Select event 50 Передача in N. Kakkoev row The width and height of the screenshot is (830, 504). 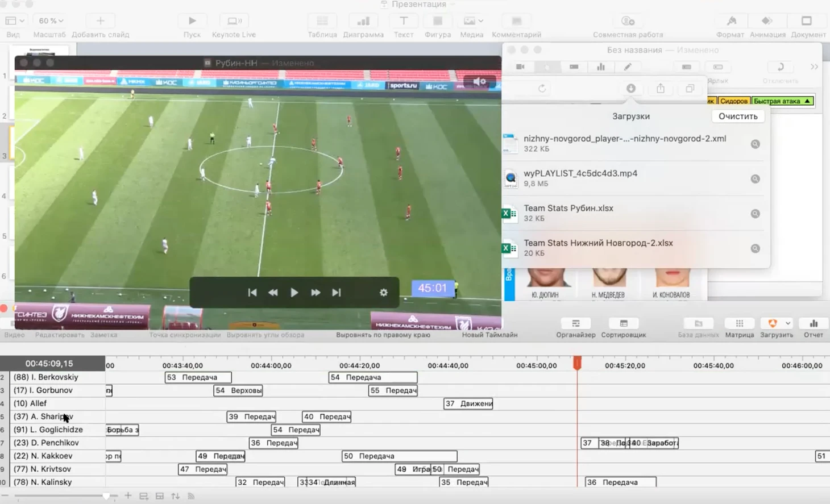[x=399, y=456]
